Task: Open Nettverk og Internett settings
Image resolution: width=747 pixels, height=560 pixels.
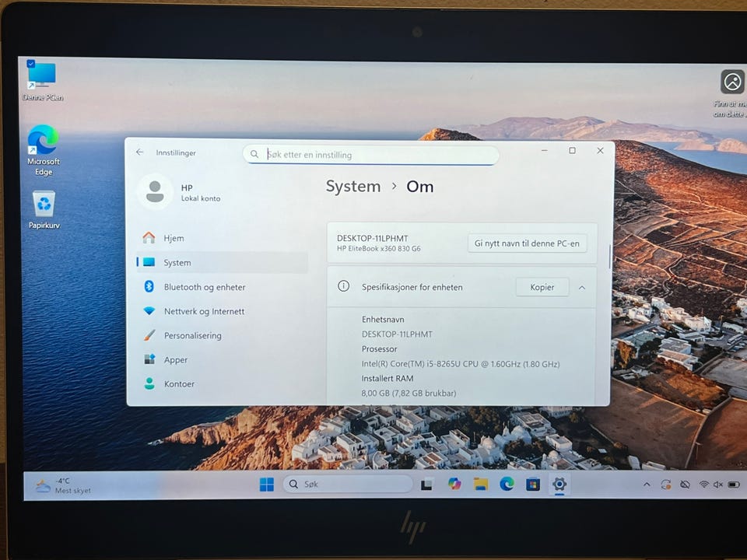Action: point(222,311)
